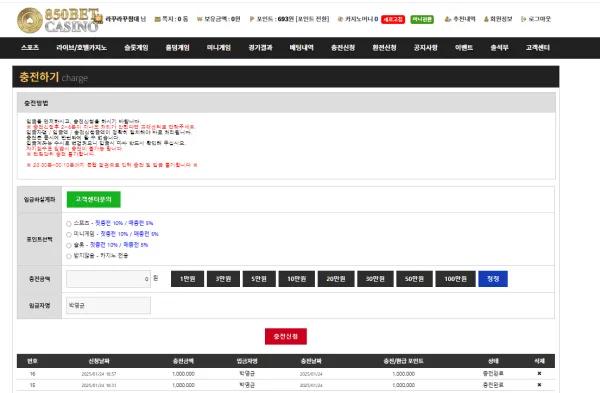
Task: Delete charge record number 16
Action: tap(539, 373)
